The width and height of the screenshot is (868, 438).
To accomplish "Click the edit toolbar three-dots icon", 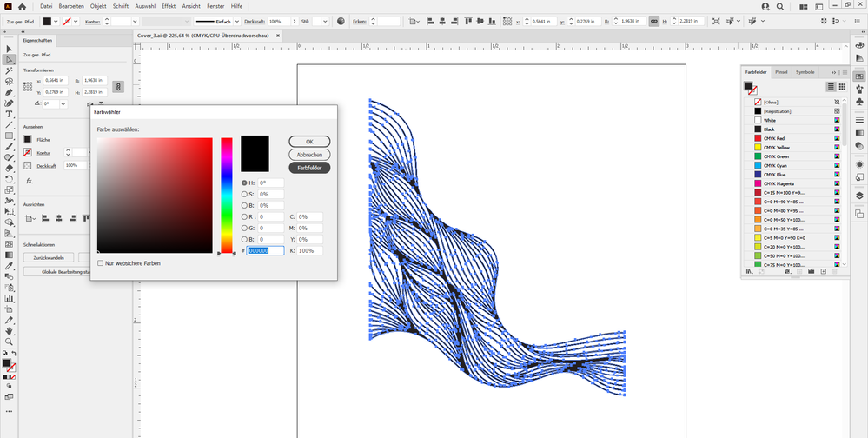I will [x=9, y=411].
